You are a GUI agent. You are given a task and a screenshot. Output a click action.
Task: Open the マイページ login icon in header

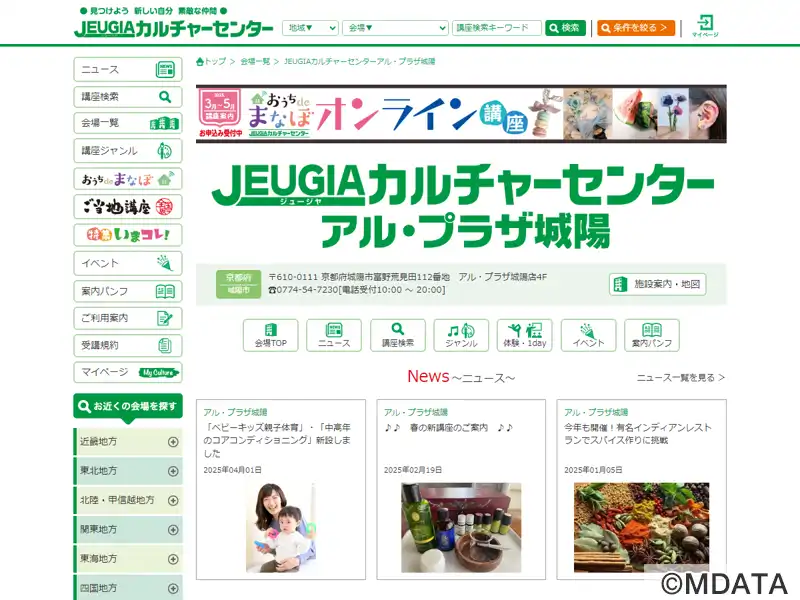(705, 26)
